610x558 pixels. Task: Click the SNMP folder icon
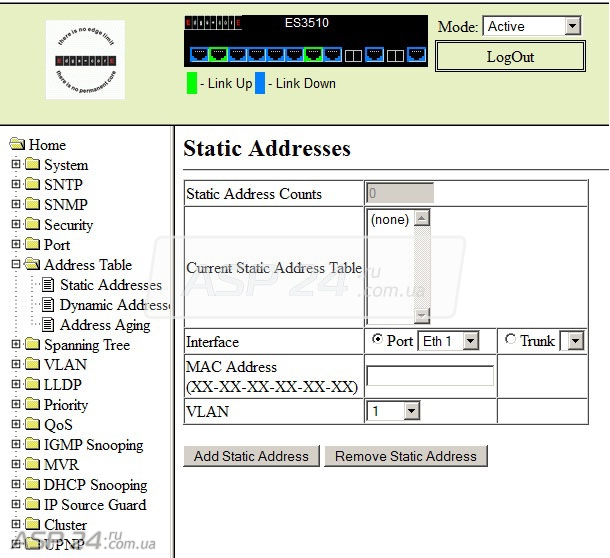tap(32, 204)
